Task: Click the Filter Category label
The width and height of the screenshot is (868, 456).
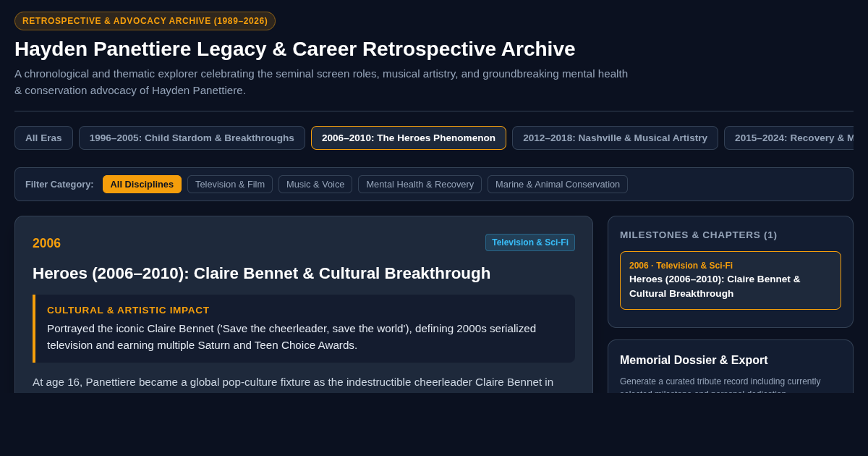Action: tap(59, 184)
